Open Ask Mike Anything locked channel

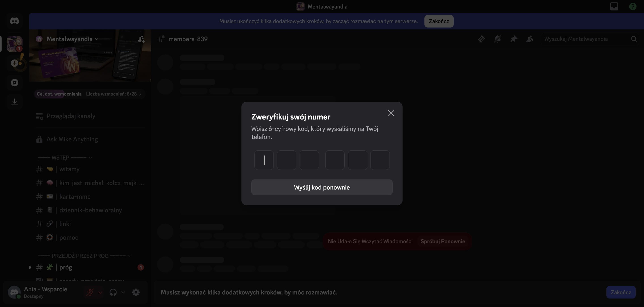point(89,139)
